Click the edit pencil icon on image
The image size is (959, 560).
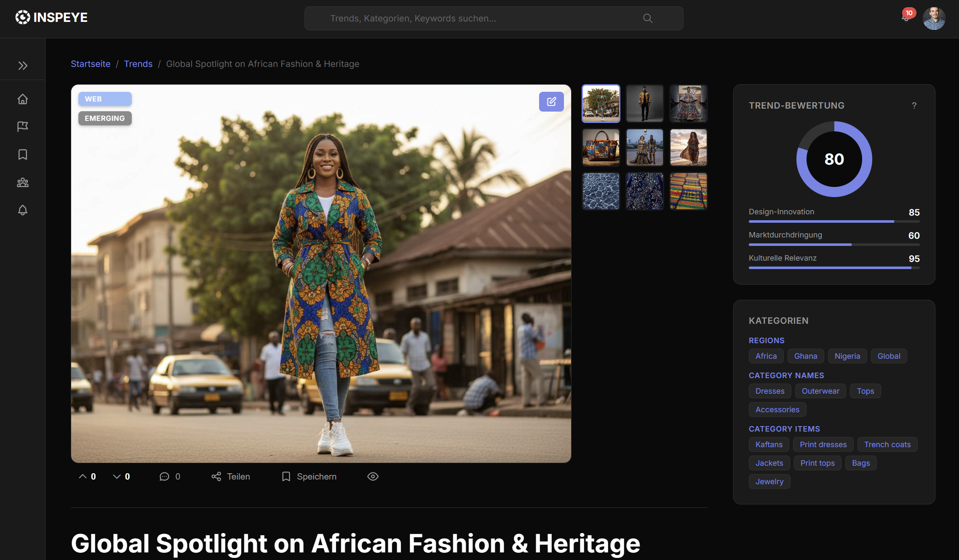pos(551,101)
